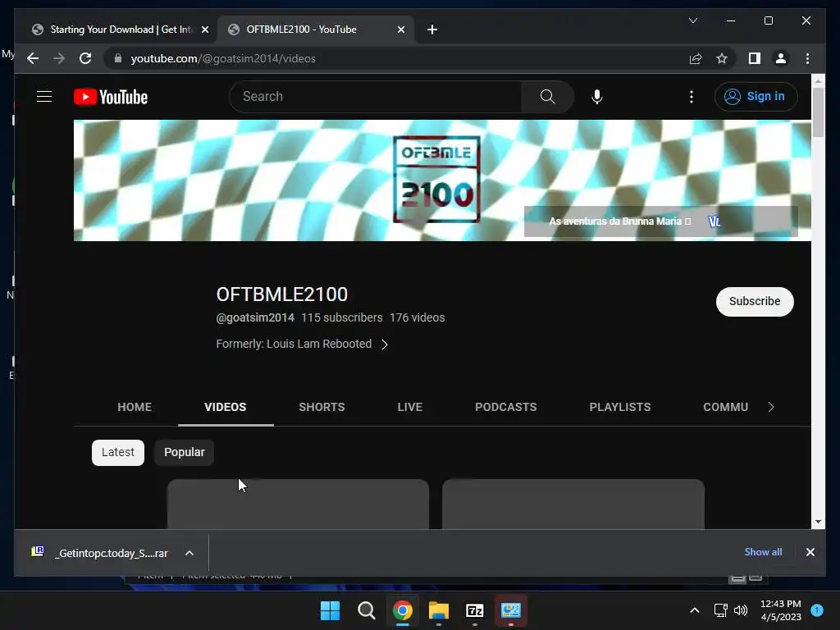
Task: View site information lock icon
Action: pyautogui.click(x=118, y=58)
